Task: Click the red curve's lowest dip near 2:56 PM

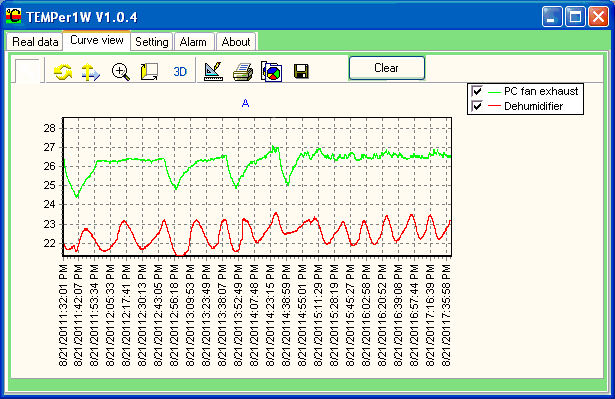Action: tap(180, 255)
